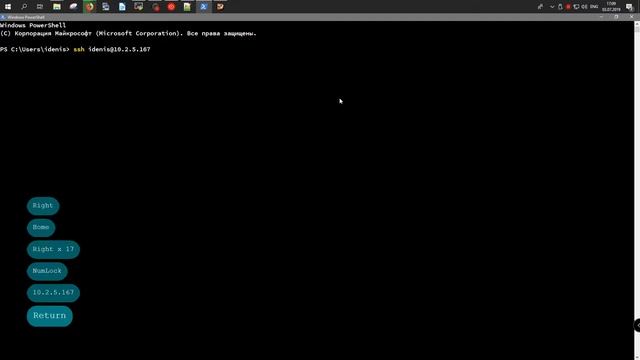Show hidden system tray icons
This screenshot has width=640, height=360.
point(552,7)
